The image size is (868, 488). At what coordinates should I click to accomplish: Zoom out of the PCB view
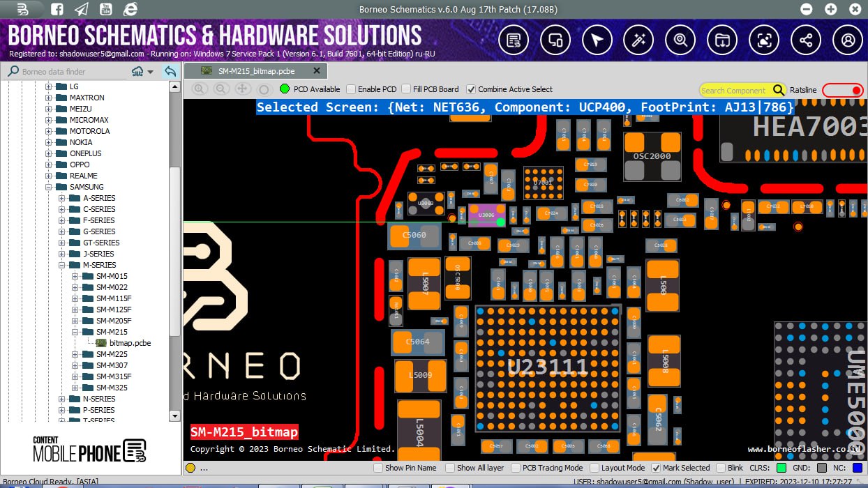pyautogui.click(x=221, y=89)
